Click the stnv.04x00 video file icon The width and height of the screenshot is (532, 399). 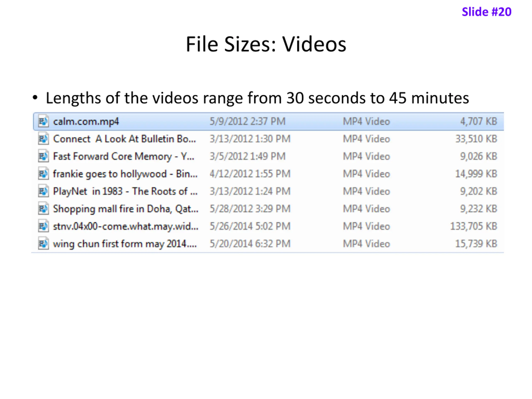coord(43,226)
